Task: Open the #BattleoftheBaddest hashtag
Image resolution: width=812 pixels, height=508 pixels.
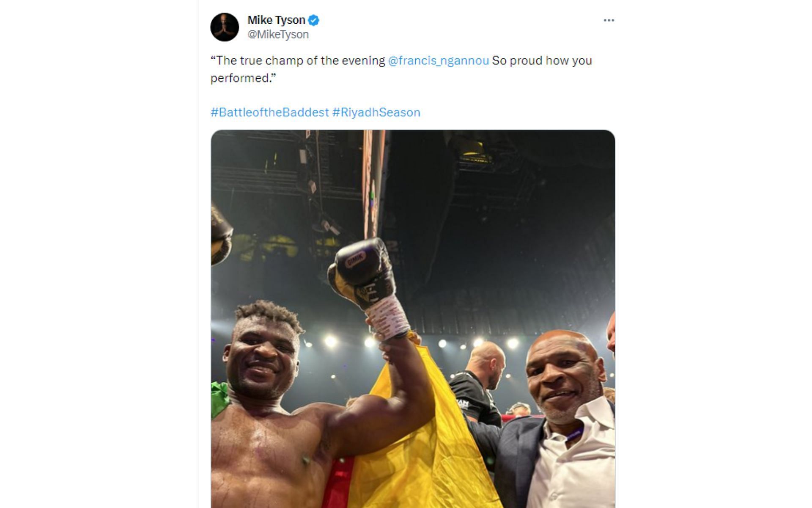Action: (x=269, y=112)
